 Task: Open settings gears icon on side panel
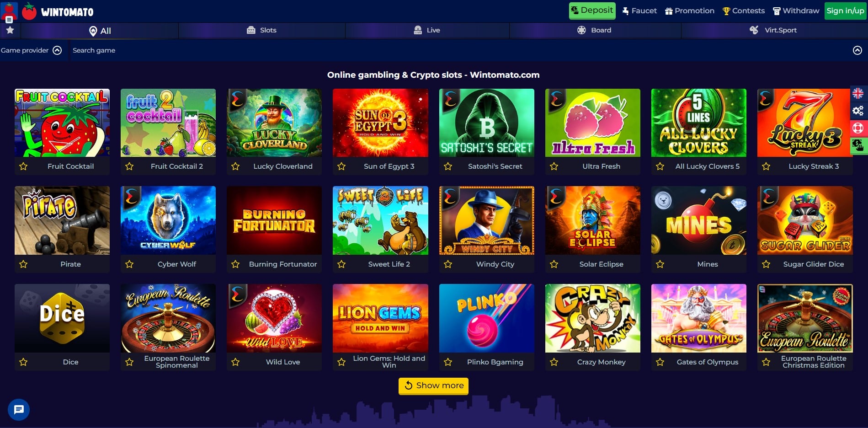[x=858, y=111]
